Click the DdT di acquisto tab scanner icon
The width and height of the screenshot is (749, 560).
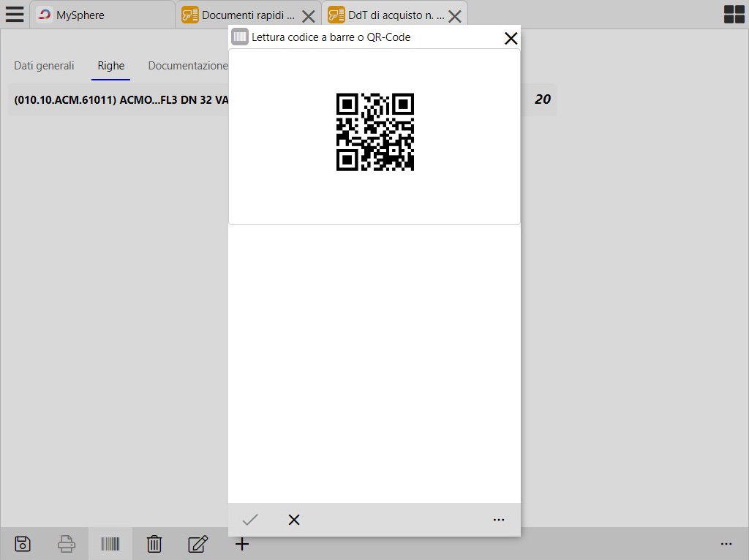[x=336, y=15]
